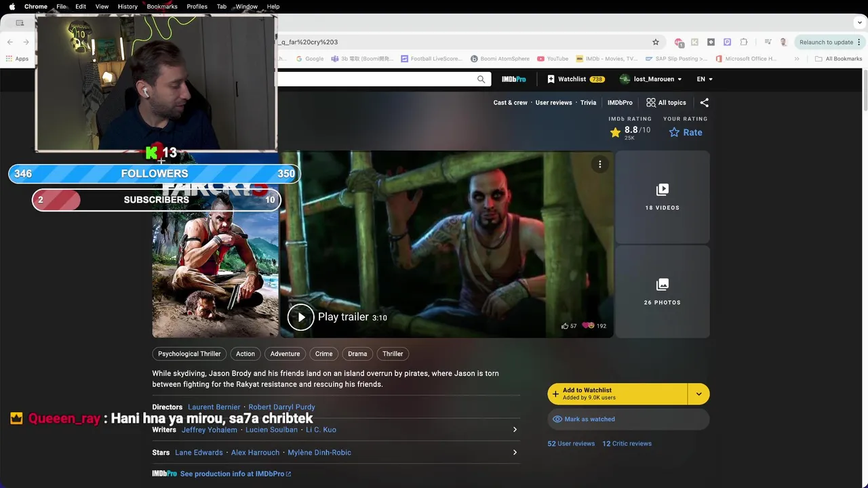Open the Chrome profile avatar
Viewport: 868px width, 488px height.
click(783, 42)
